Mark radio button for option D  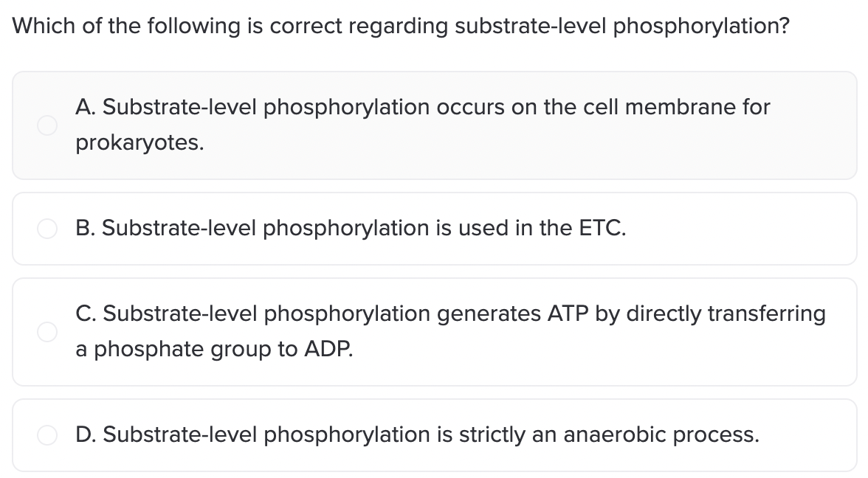click(47, 435)
